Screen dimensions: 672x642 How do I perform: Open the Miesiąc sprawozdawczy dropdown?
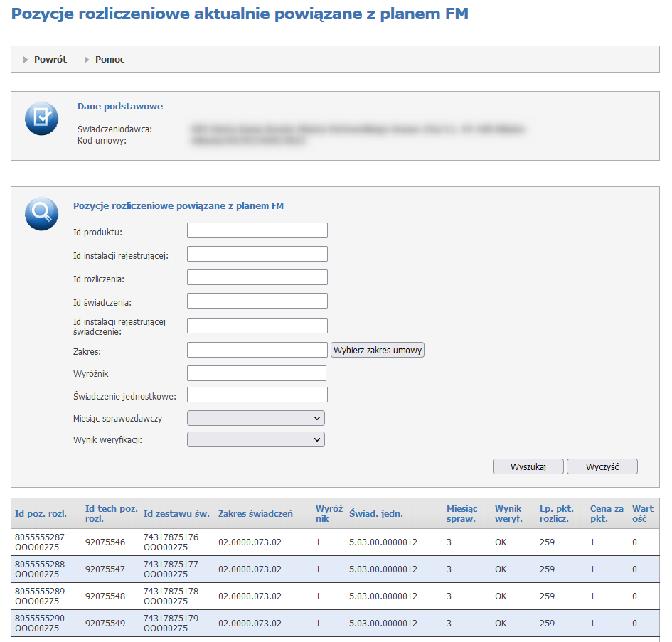pyautogui.click(x=255, y=418)
